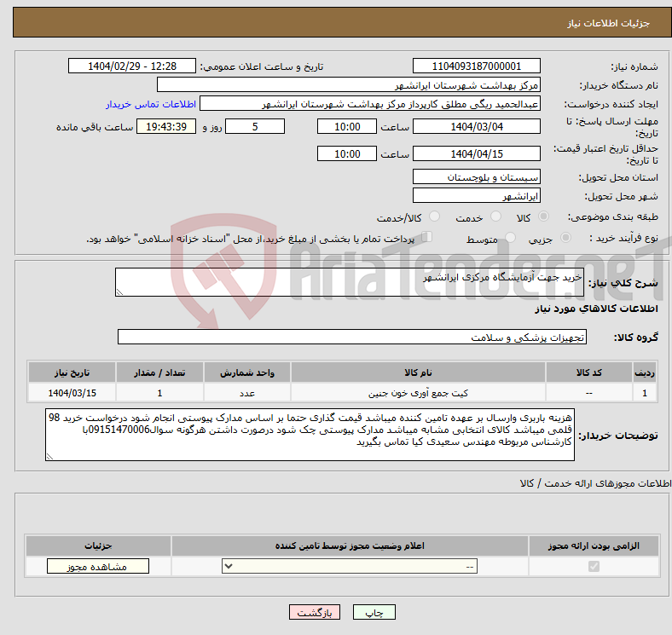The image size is (672, 635).
Task: Click the شرح کلی نیاز text area
Action: (x=350, y=282)
